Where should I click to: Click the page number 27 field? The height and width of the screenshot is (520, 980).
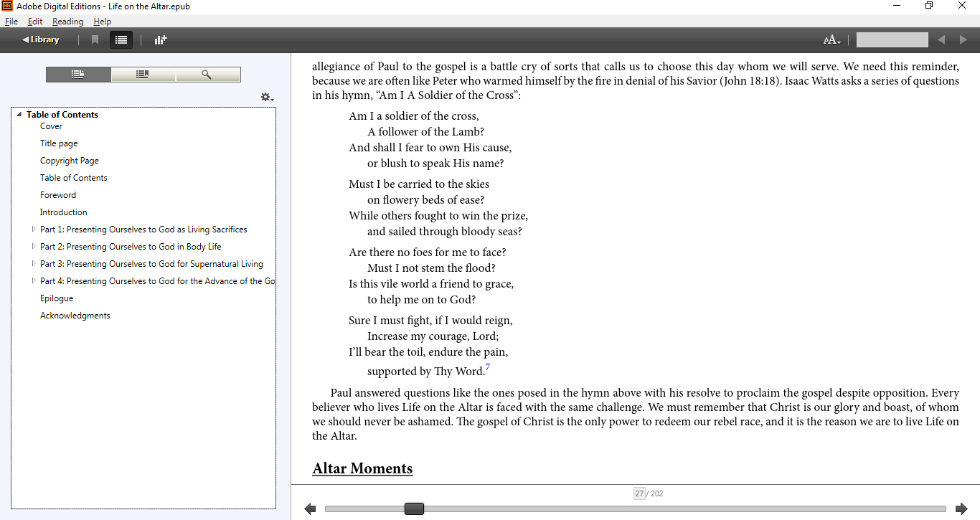click(x=639, y=493)
